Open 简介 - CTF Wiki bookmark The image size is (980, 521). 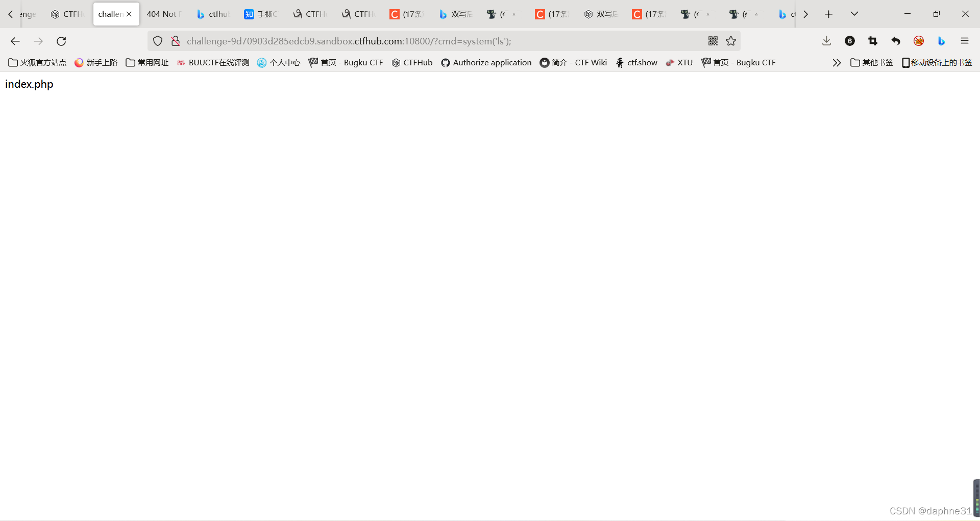pyautogui.click(x=573, y=63)
